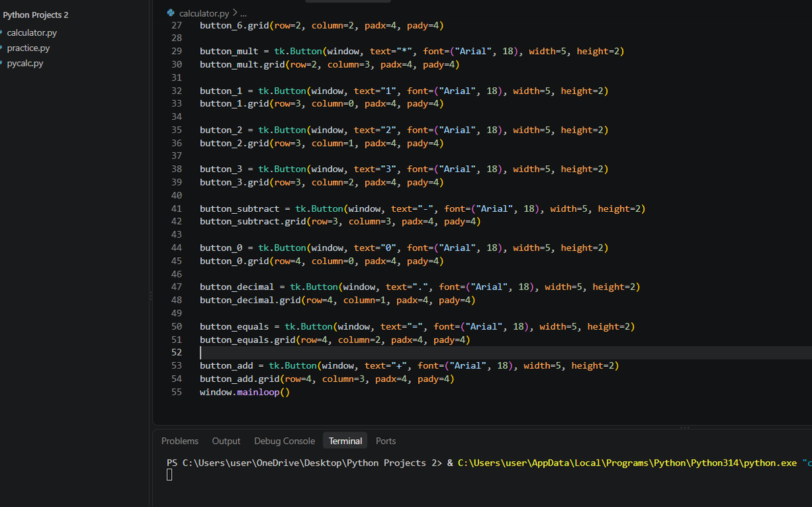The height and width of the screenshot is (507, 812).
Task: Click line number 41 in the gutter
Action: [x=176, y=208]
